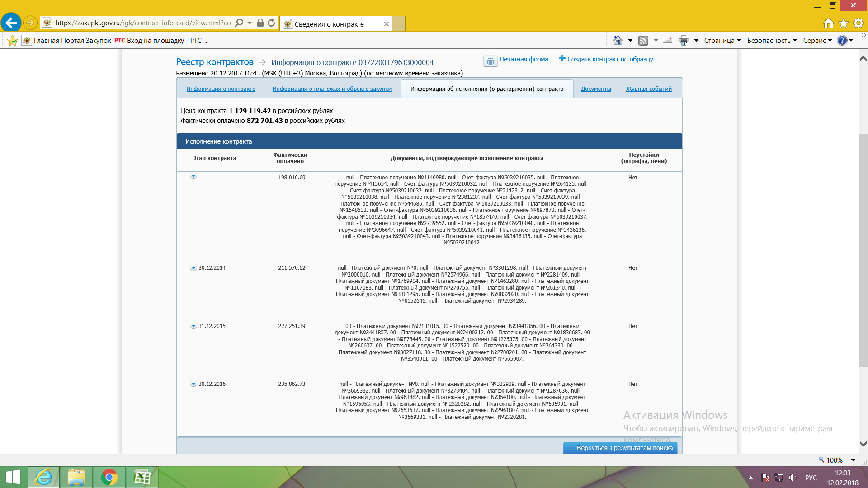Click the browser back arrow button
The height and width of the screenshot is (488, 868).
pos(11,23)
